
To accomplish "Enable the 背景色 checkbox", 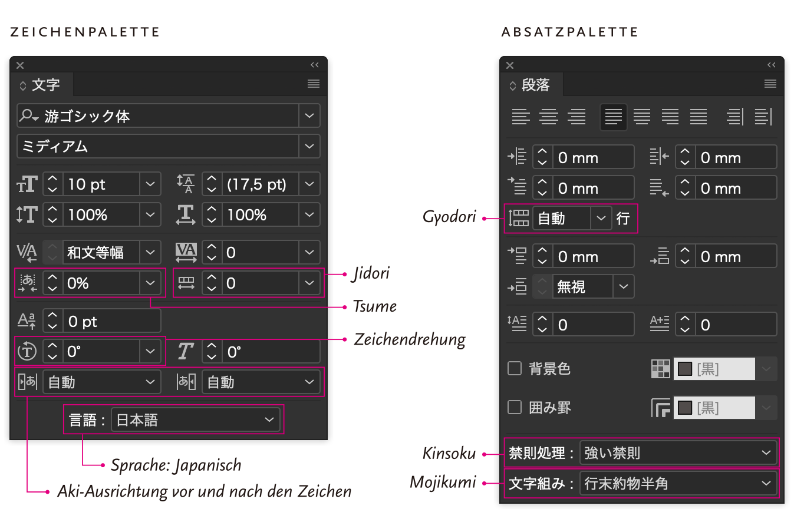I will click(x=515, y=369).
